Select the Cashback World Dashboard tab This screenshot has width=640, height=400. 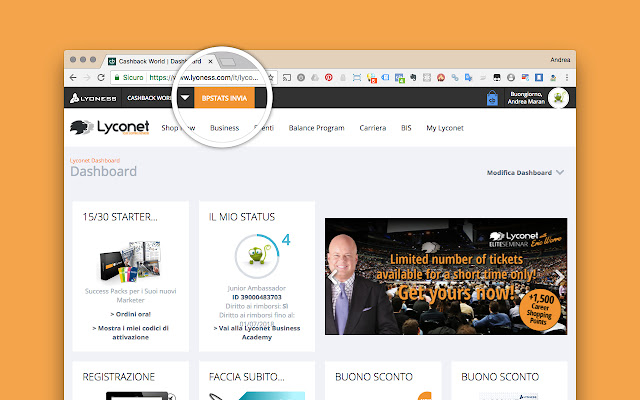click(x=159, y=61)
